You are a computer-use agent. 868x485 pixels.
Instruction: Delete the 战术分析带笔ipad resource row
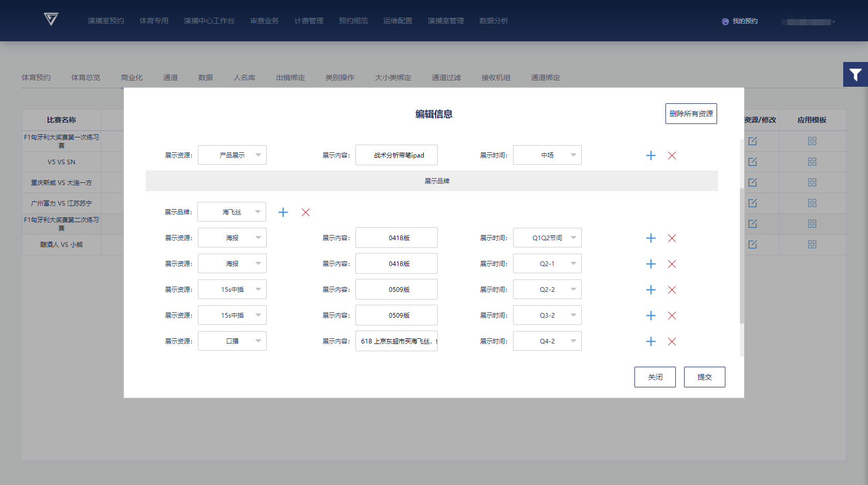coord(672,155)
